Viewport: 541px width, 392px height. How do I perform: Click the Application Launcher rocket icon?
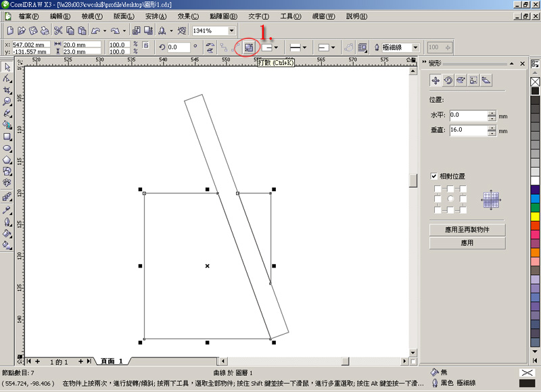pos(162,30)
